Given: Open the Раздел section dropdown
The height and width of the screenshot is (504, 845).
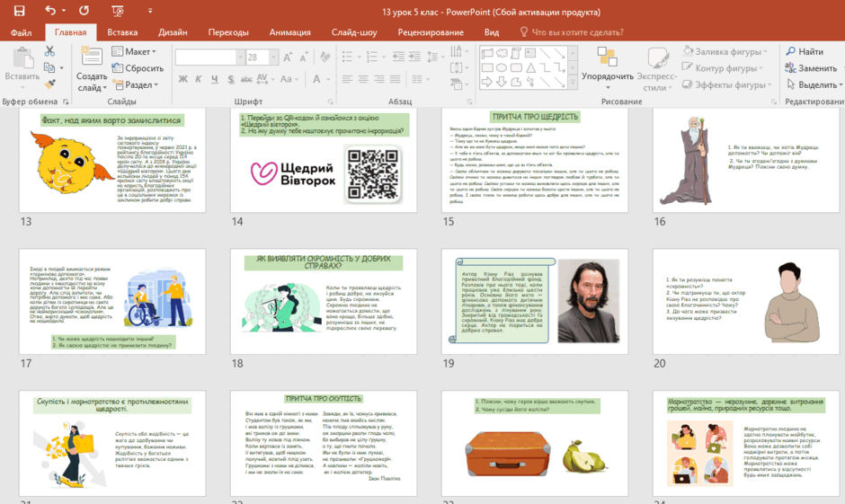Looking at the screenshot, I should (135, 85).
